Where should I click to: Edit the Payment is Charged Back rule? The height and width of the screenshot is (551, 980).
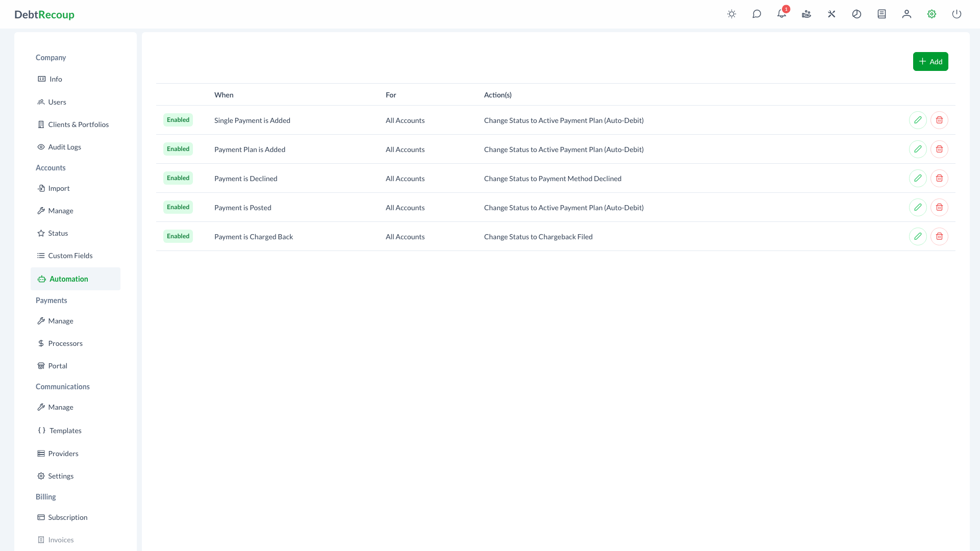[918, 236]
